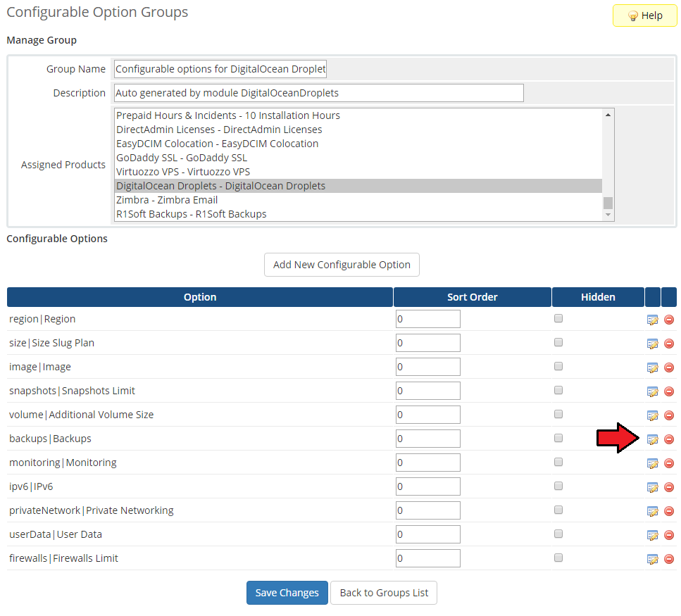Delete the size|Size Slug Plan option
The height and width of the screenshot is (616, 681).
click(669, 344)
